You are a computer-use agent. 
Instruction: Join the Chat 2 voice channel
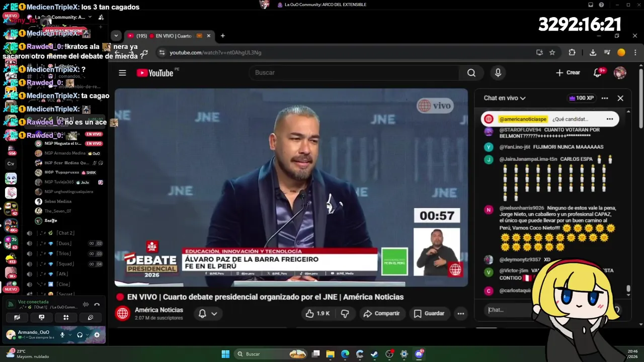(65, 233)
